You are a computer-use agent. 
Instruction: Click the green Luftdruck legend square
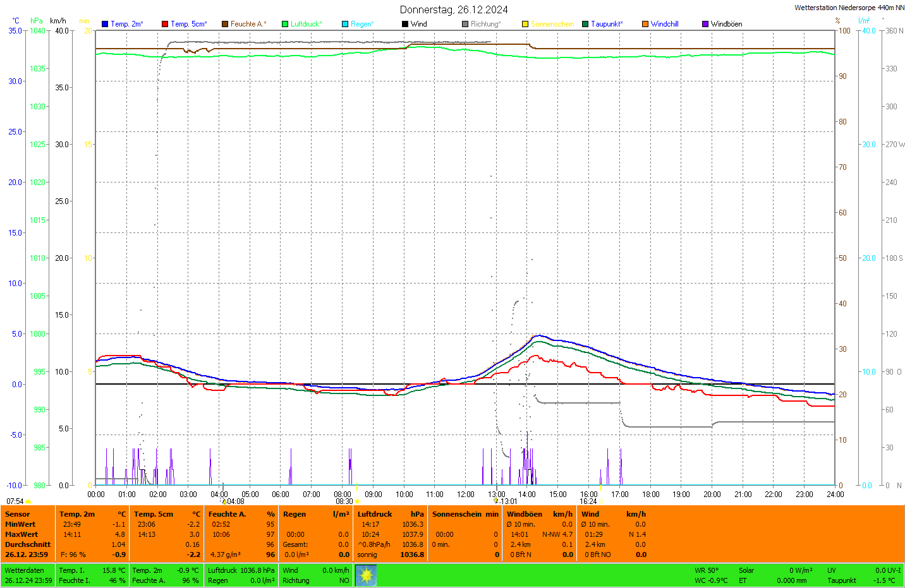285,24
